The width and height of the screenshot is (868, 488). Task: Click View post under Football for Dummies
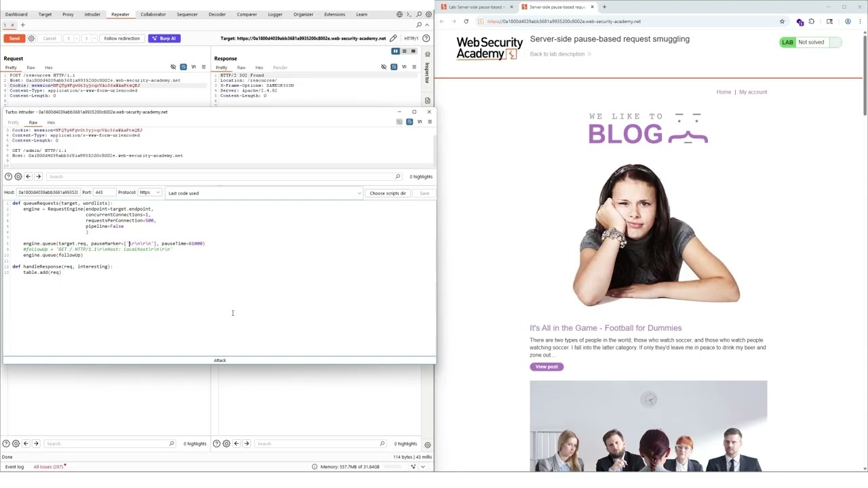[547, 367]
